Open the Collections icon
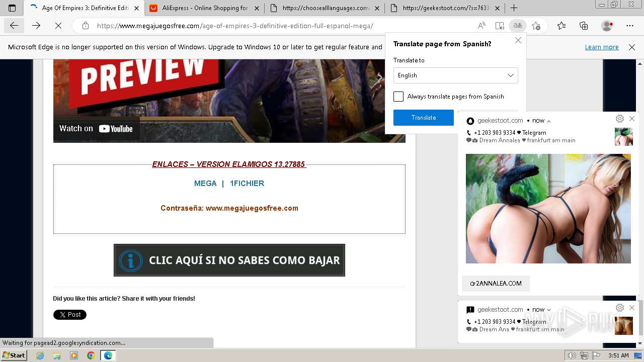Image resolution: width=644 pixels, height=362 pixels. point(584,26)
